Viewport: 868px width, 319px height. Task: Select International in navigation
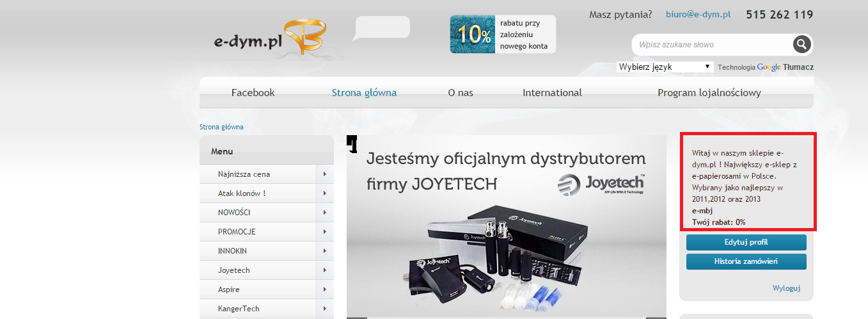tap(552, 92)
